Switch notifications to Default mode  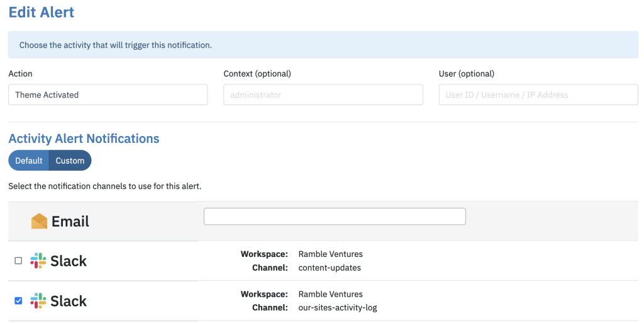point(29,161)
